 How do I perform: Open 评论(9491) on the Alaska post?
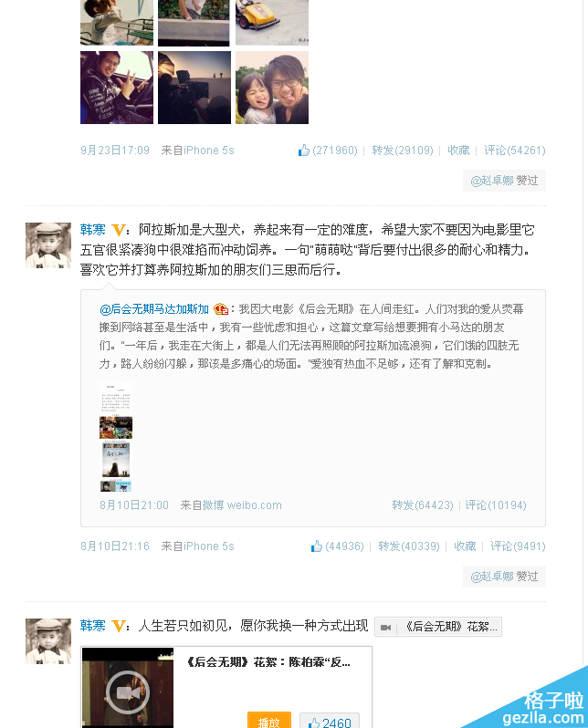(x=518, y=546)
